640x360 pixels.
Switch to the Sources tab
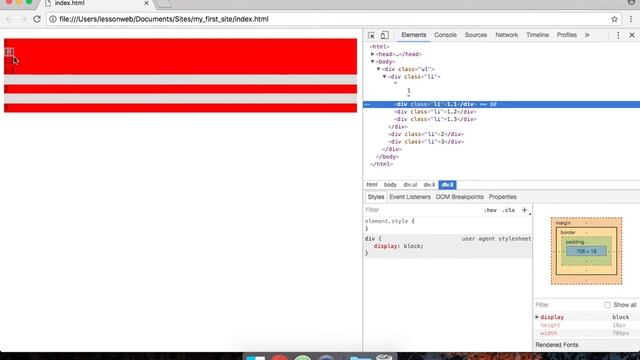pos(476,35)
